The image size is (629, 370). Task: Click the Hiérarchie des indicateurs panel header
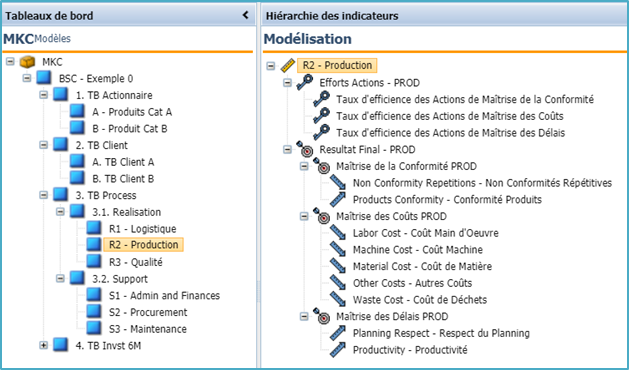[x=444, y=16]
